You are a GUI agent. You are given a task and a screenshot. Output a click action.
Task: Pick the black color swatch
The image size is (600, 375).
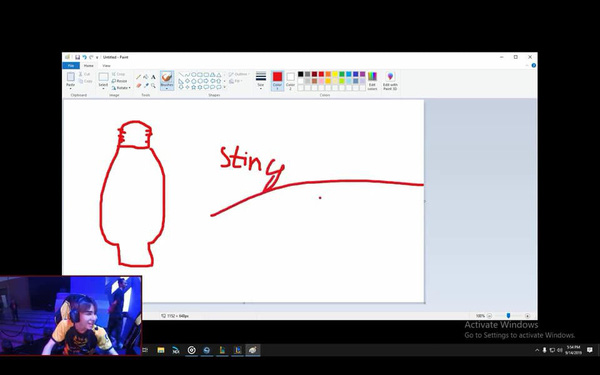(301, 74)
